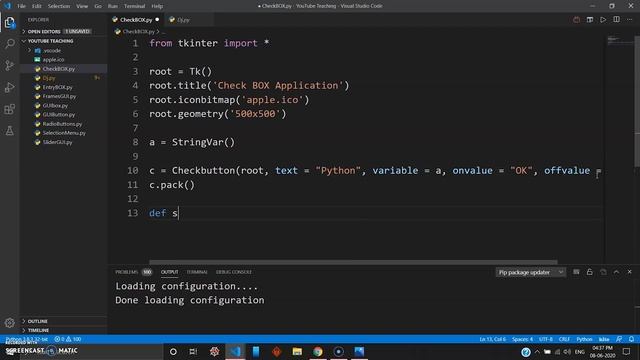The width and height of the screenshot is (640, 360).
Task: Open Task View on the taskbar
Action: (193, 351)
